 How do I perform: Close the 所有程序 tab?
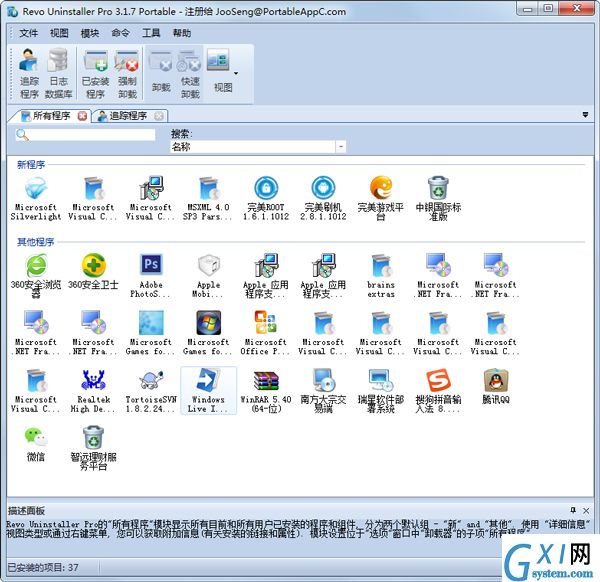click(x=82, y=116)
